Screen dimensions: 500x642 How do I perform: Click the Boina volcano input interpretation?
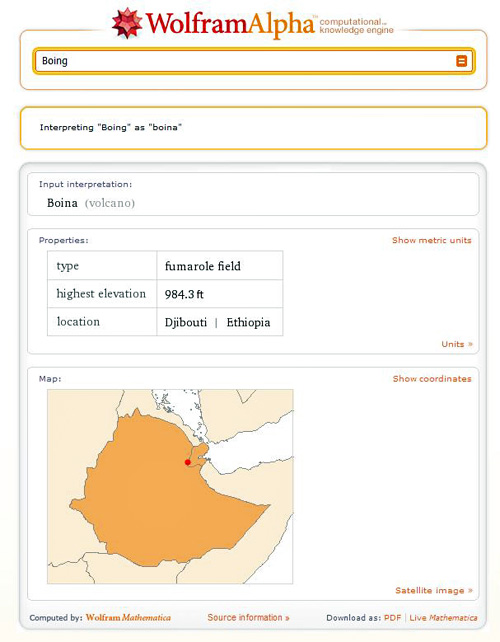pyautogui.click(x=90, y=203)
